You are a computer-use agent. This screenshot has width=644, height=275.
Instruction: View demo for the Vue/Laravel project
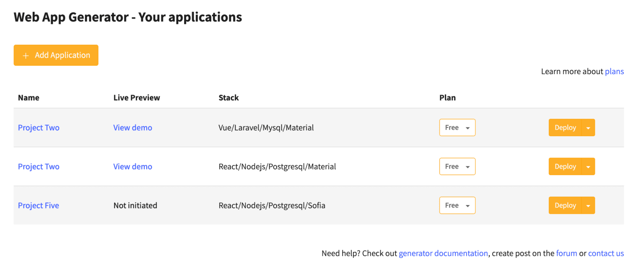coord(132,128)
